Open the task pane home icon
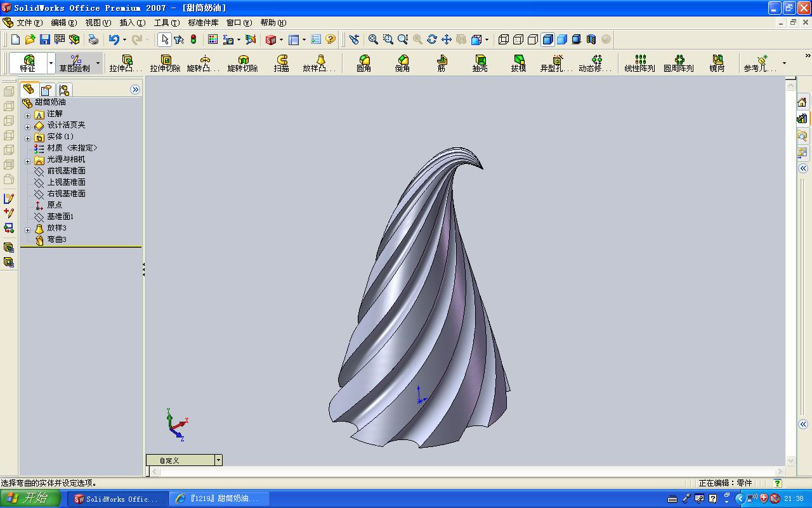Viewport: 812px width, 508px height. 802,102
